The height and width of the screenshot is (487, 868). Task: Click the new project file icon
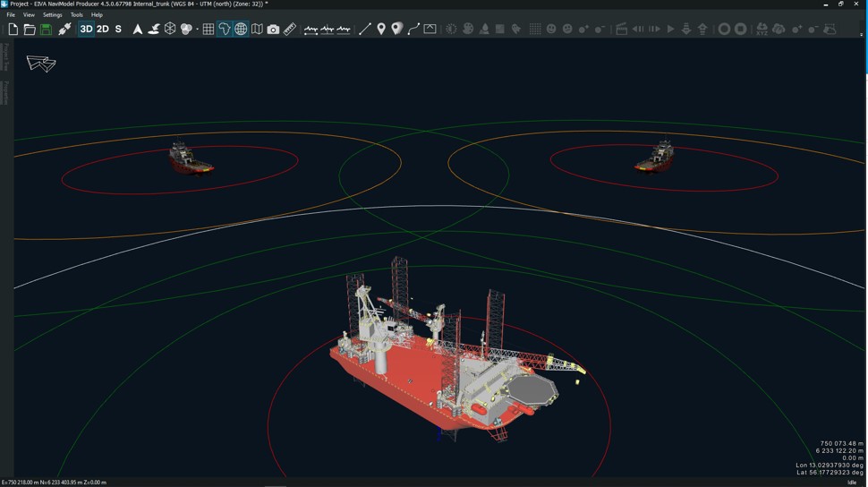tap(13, 30)
